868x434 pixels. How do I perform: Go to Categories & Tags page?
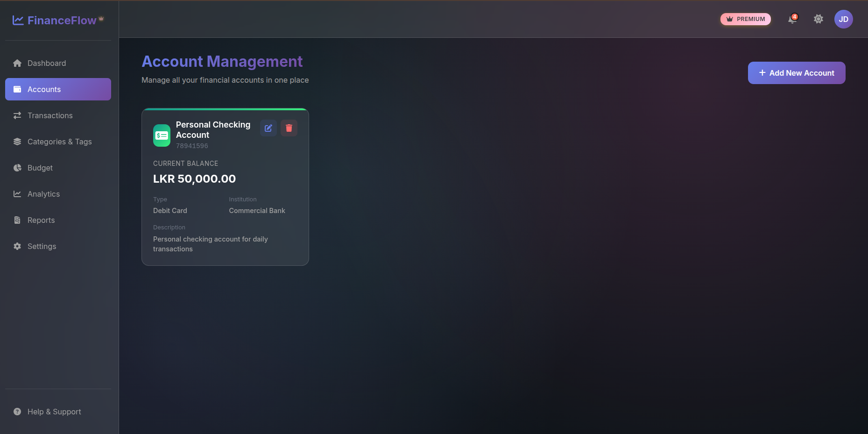59,142
